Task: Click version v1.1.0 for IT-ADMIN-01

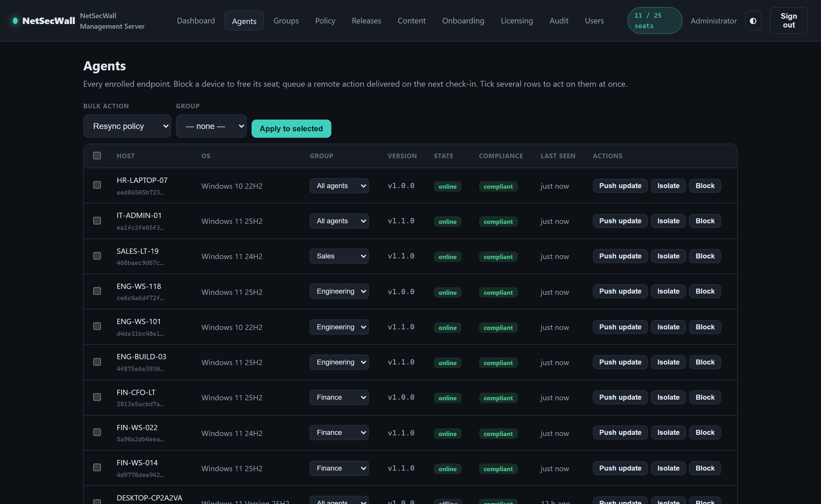Action: [x=401, y=221]
